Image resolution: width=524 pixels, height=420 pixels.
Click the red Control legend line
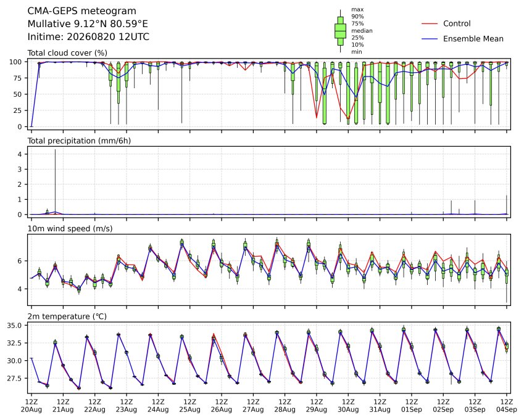[x=430, y=23]
